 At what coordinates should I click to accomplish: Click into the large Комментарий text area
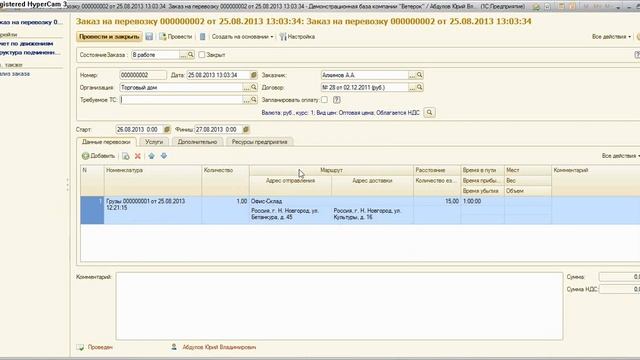coord(339,306)
